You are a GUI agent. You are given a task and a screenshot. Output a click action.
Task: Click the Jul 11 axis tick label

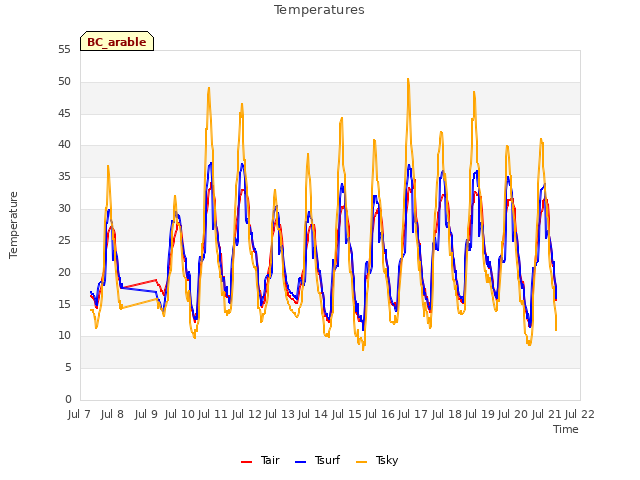213,414
